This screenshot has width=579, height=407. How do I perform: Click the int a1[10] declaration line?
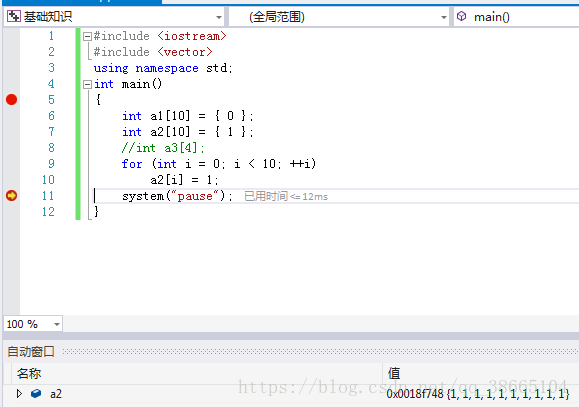click(188, 116)
